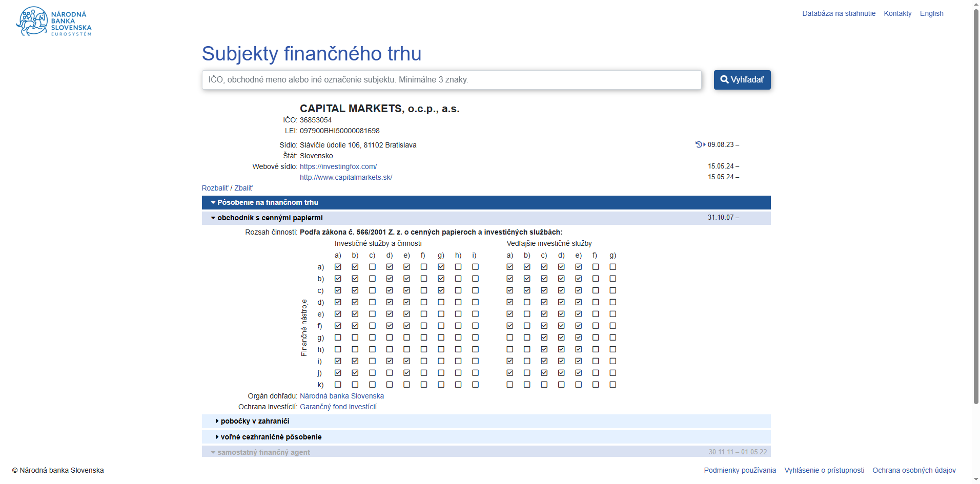This screenshot has width=980, height=484.
Task: Toggle the samostatný finančný agent section
Action: click(x=486, y=452)
